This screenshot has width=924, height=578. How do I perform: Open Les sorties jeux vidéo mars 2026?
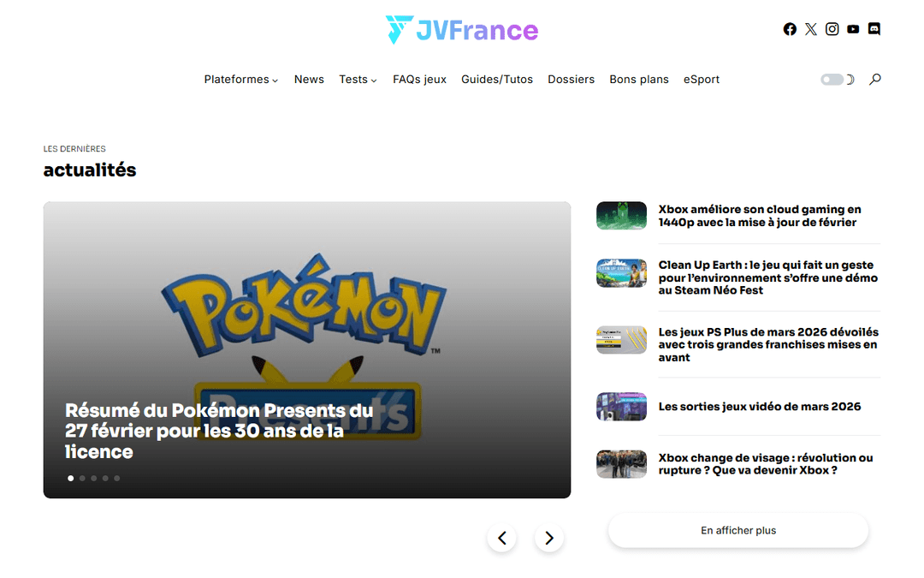click(760, 407)
